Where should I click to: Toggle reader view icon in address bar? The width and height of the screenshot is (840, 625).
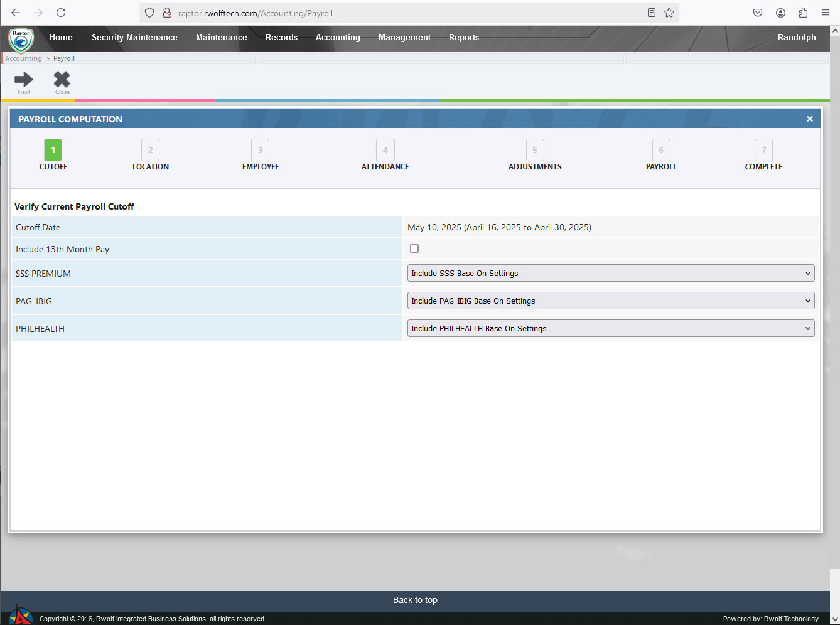click(x=652, y=13)
